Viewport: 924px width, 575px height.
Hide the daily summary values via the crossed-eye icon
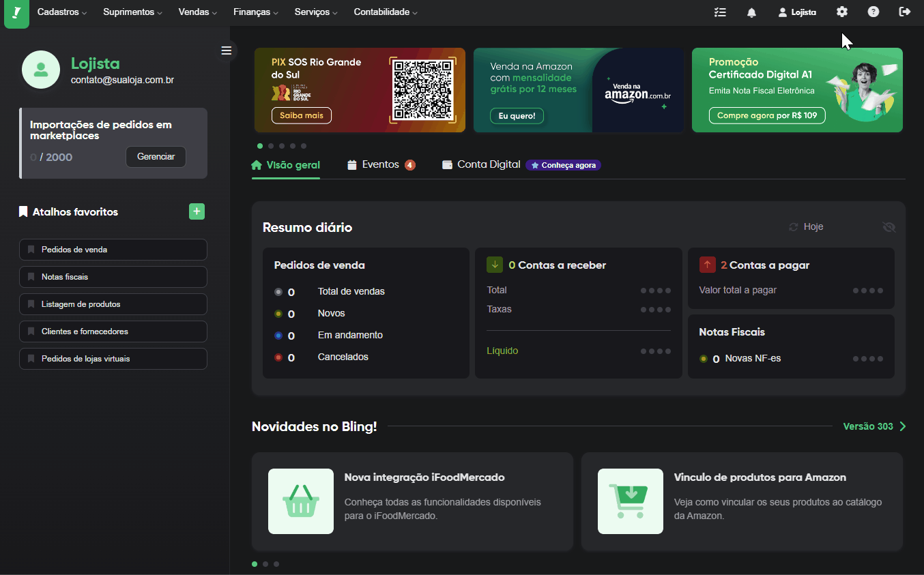(x=889, y=227)
